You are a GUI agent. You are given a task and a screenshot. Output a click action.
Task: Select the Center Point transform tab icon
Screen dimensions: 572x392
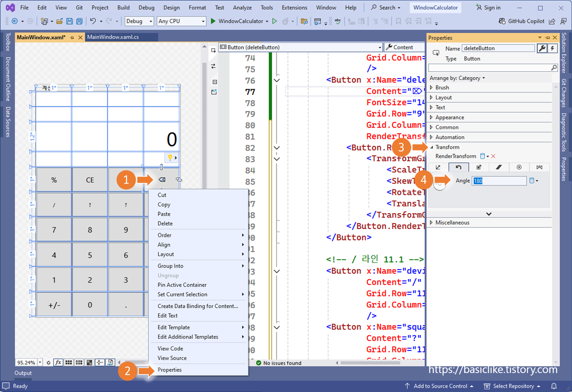tap(519, 167)
